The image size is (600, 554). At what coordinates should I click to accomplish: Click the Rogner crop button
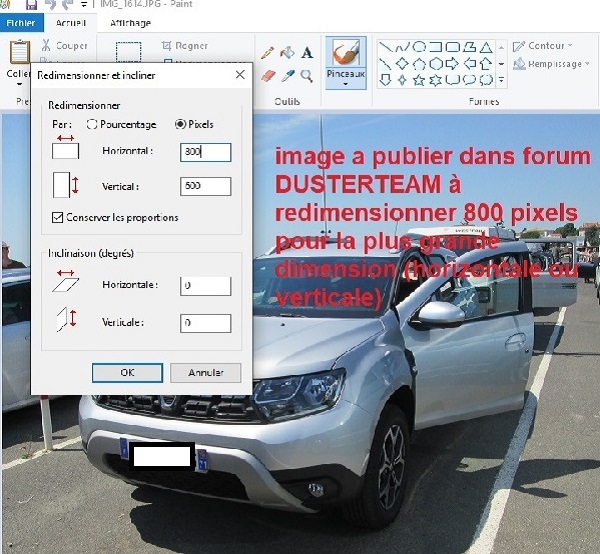click(185, 46)
